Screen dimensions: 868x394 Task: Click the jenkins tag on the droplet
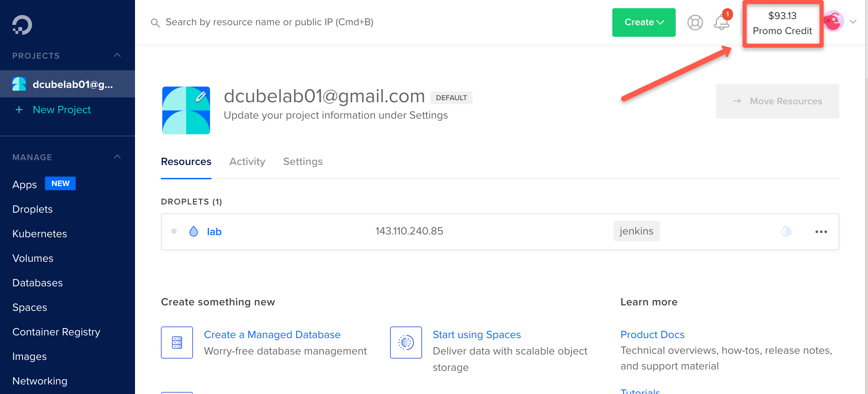coord(636,231)
